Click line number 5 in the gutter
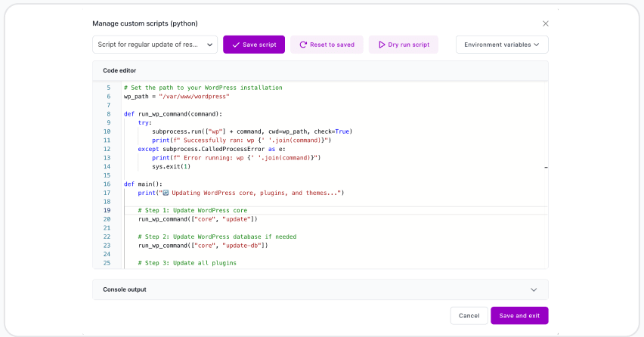The image size is (644, 337). click(x=108, y=88)
